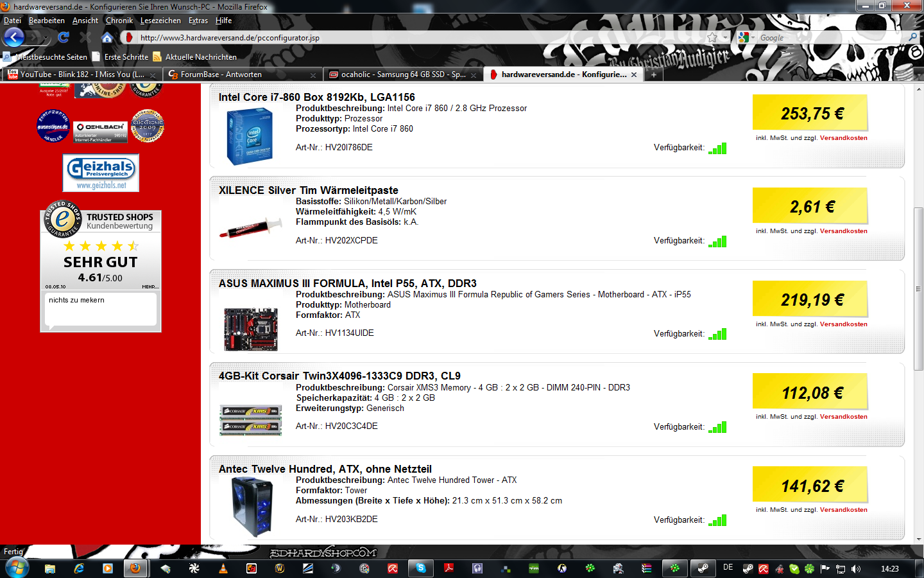Open the Bearbeiten menu

coord(47,21)
